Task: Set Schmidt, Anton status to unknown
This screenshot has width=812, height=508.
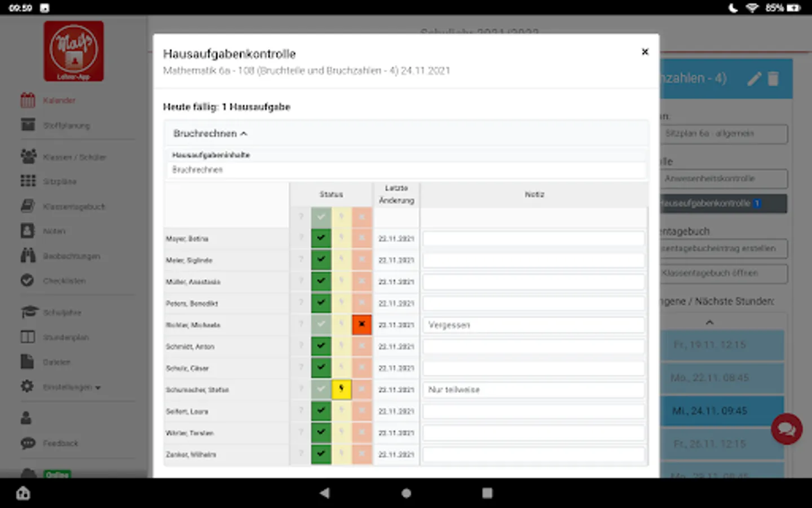Action: pyautogui.click(x=301, y=346)
